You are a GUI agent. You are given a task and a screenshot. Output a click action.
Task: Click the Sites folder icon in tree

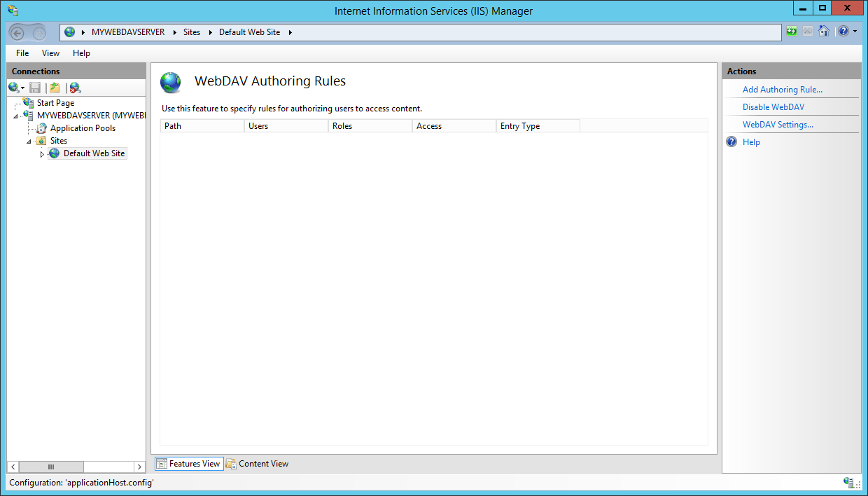(x=41, y=141)
